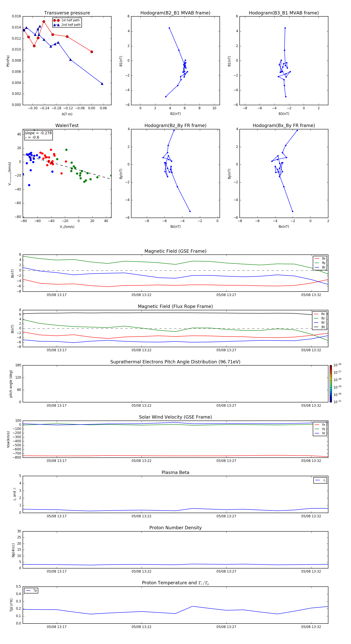This screenshot has height=644, width=351.
Task: Click the lowest point of Bz_By hodogram
Action: (x=190, y=212)
